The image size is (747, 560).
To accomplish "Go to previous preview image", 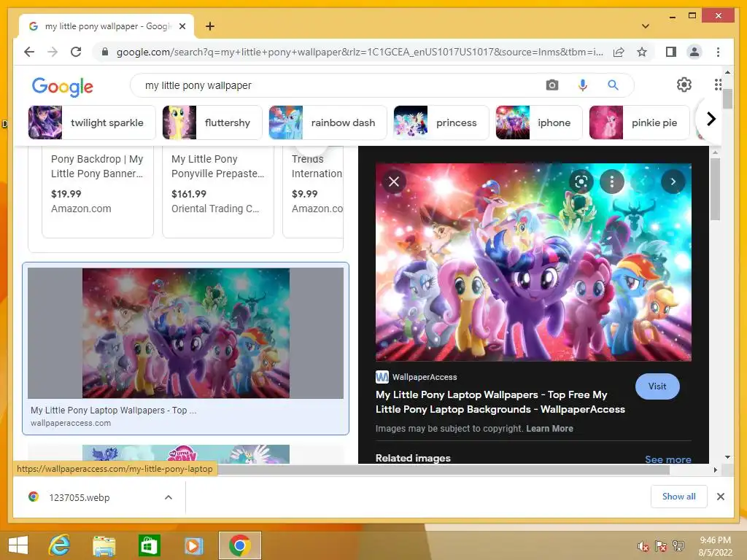I will pos(643,182).
